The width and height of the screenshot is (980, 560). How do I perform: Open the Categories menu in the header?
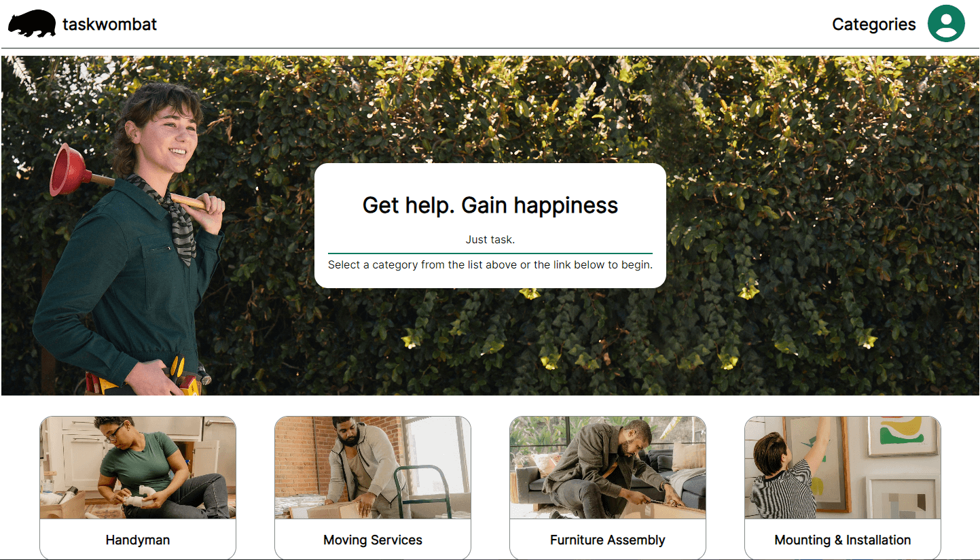coord(873,24)
